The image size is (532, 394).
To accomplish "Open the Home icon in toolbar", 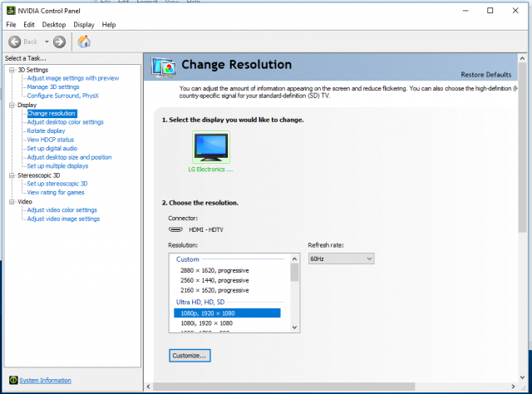I will [84, 42].
